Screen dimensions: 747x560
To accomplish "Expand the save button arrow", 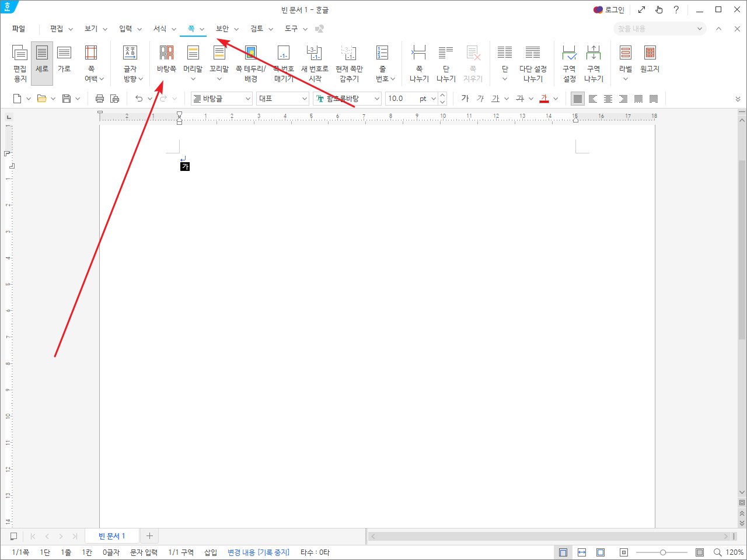I will 78,99.
